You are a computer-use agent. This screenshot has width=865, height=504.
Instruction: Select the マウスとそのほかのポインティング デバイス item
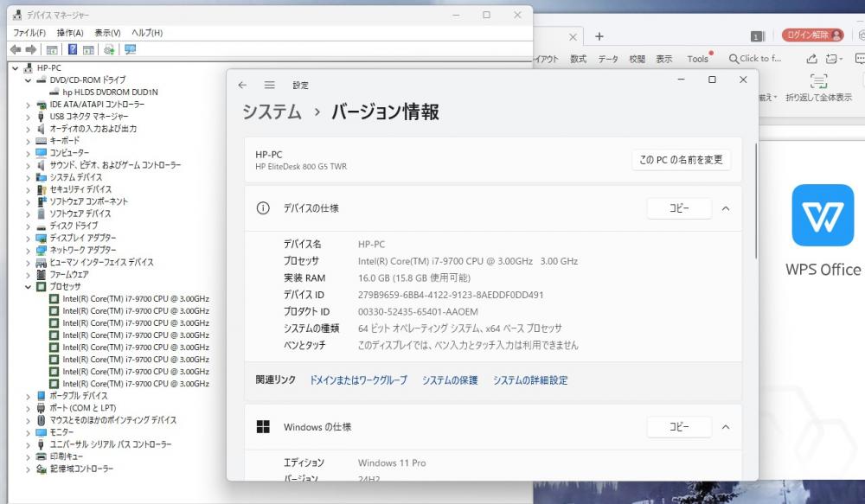[113, 420]
